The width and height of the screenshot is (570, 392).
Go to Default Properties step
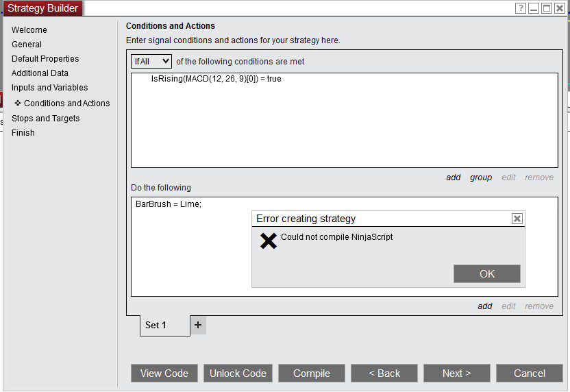click(45, 59)
